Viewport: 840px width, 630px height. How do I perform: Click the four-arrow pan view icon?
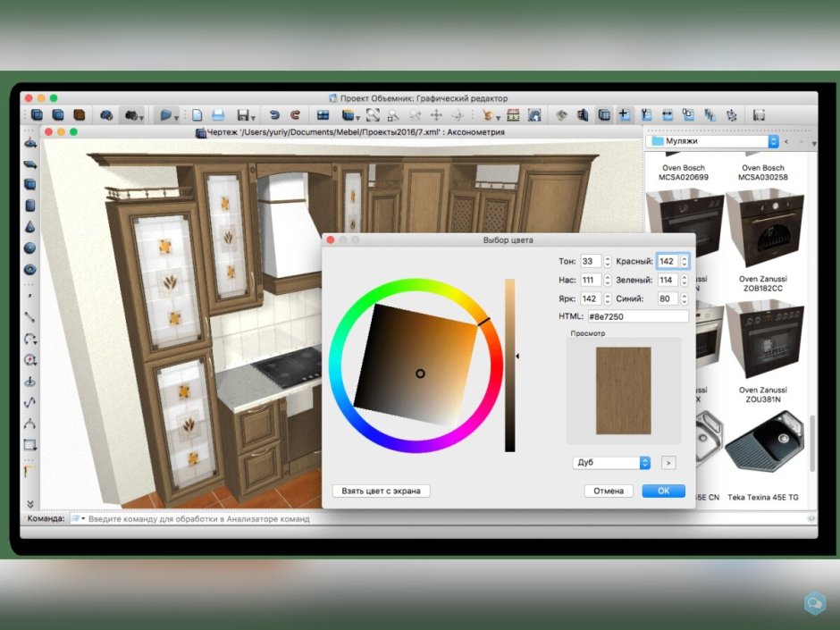[x=437, y=115]
